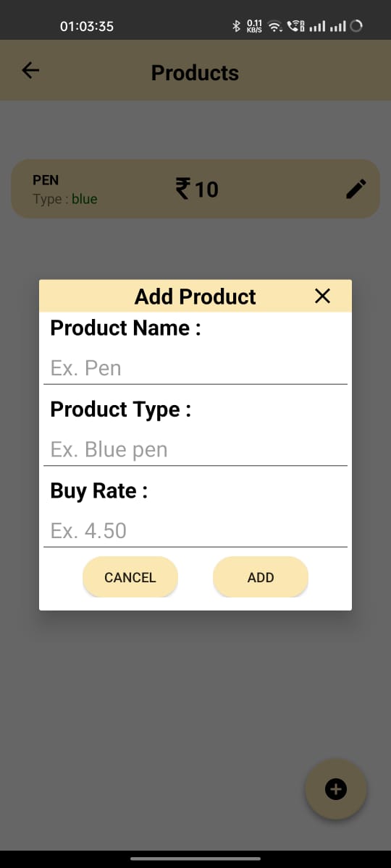
Task: Tap the Products page title
Action: coord(195,73)
